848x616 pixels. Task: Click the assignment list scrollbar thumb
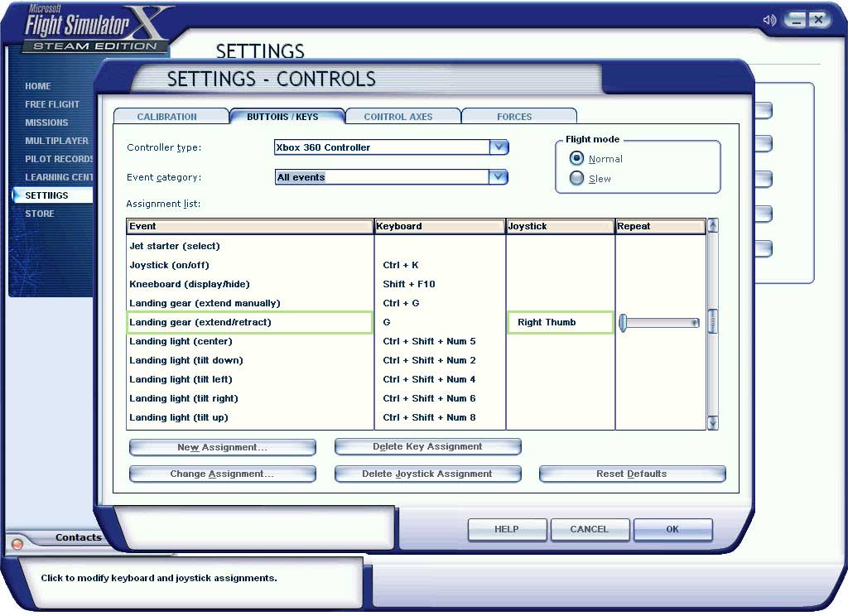[713, 321]
